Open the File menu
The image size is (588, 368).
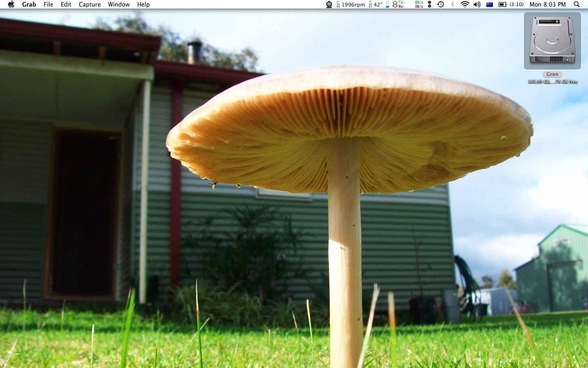[48, 4]
